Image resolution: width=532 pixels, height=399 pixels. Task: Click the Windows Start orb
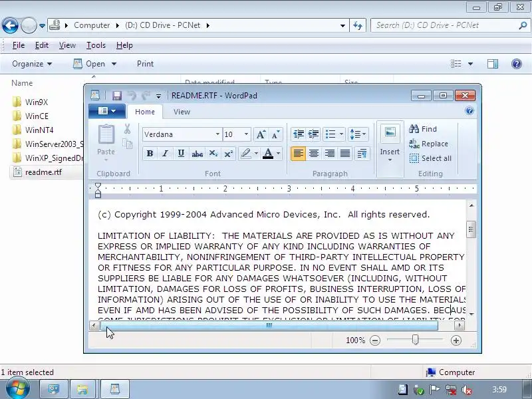pos(17,389)
